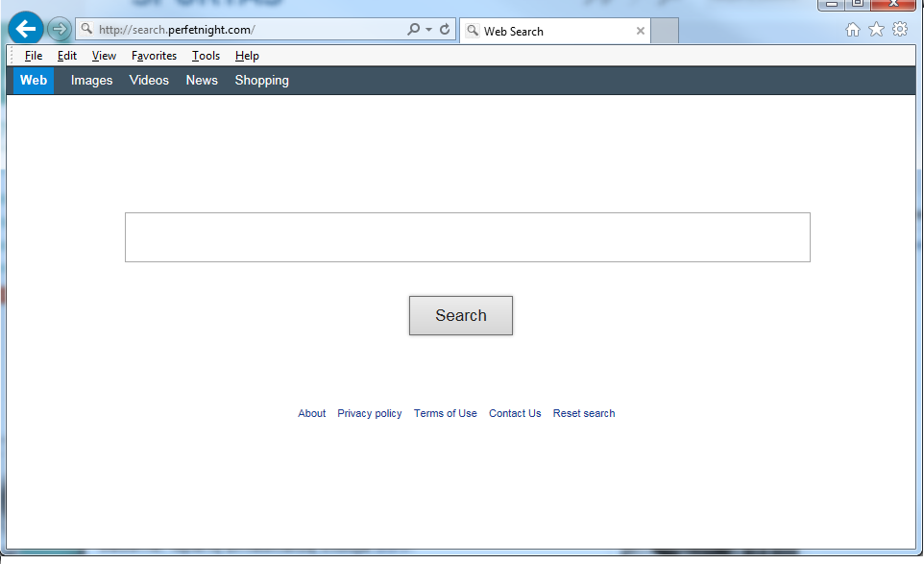Click into the large search text box

[x=468, y=237]
